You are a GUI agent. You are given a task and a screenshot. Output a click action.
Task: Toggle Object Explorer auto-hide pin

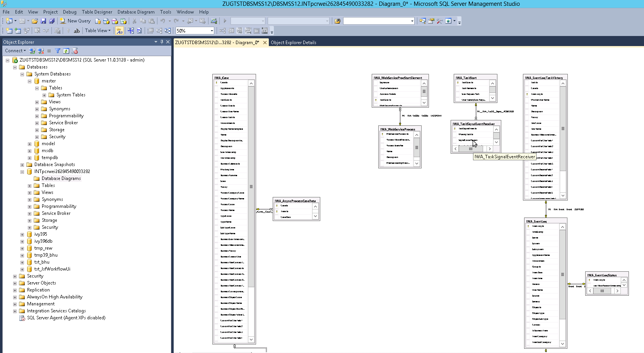coord(162,42)
